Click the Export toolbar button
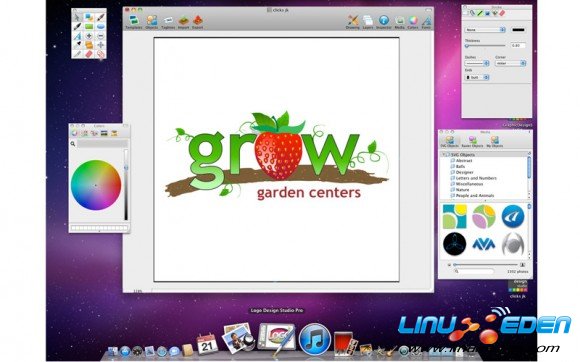 point(198,22)
